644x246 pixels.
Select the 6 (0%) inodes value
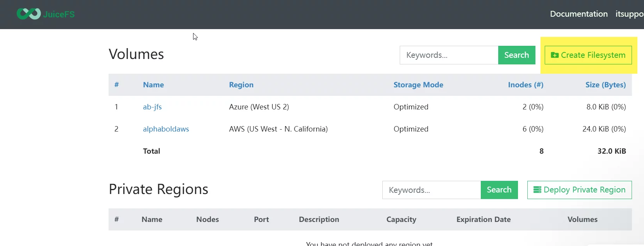pos(533,129)
